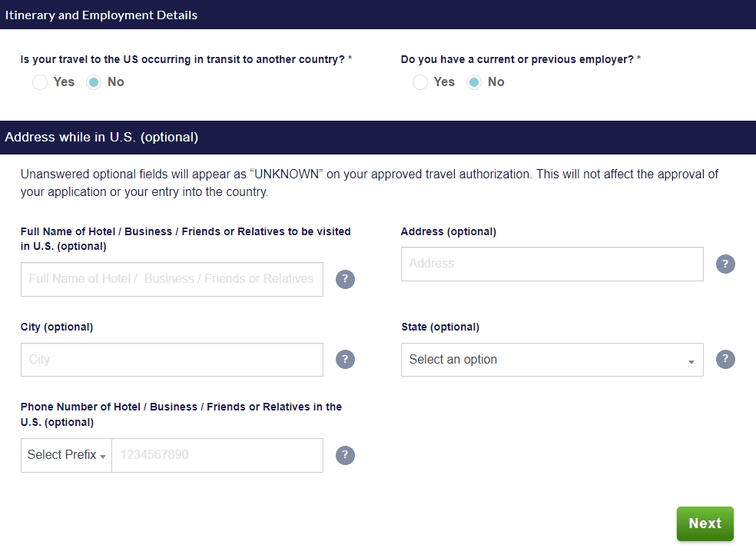Choose No for travel in transit question

point(94,82)
